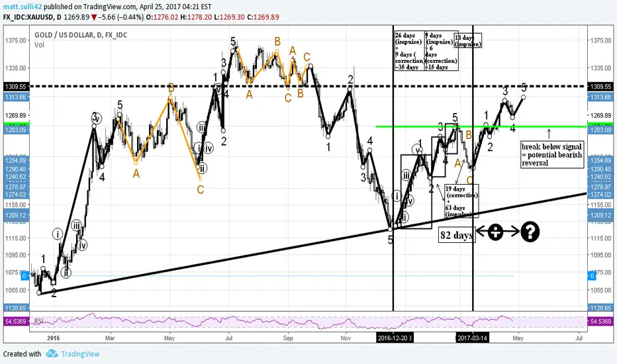Click the black plus circle icon
This screenshot has width=617, height=364.
[495, 232]
